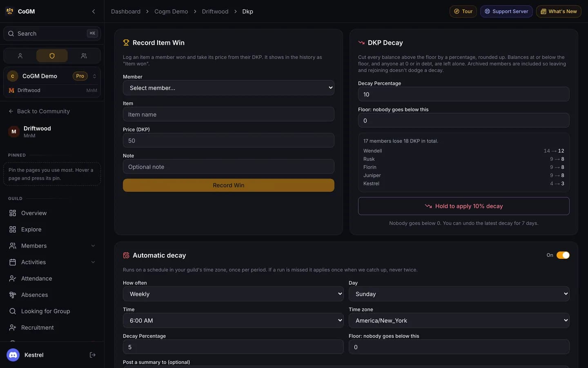Focus the Search box
The image size is (588, 368).
coord(52,34)
